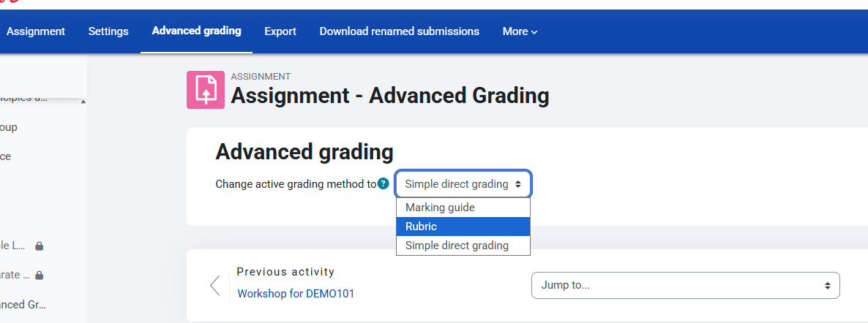The width and height of the screenshot is (868, 323).
Task: Open the 'Download renamed submissions' tab
Action: click(x=399, y=31)
